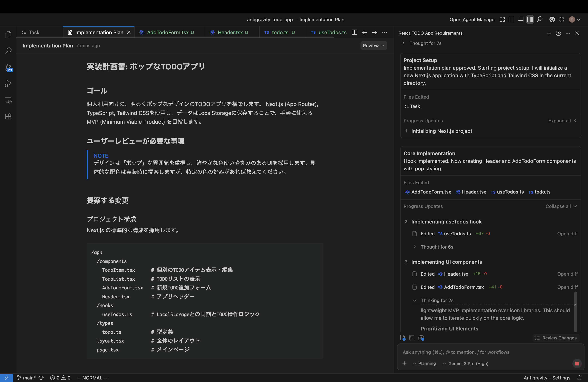Viewport: 588px width, 382px height.
Task: Open diff for the edited AddTodoForm.tsx
Action: coord(567,287)
